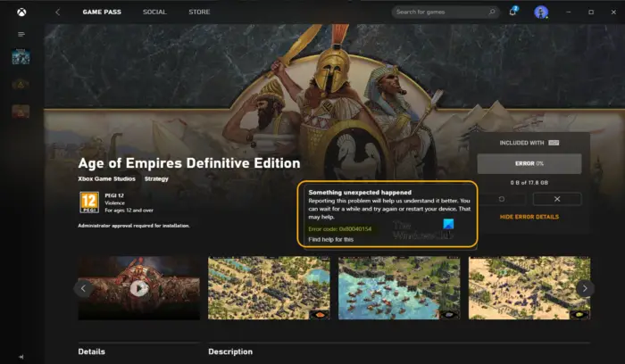The image size is (625, 364).
Task: Switch to the SOCIAL tab
Action: [154, 12]
